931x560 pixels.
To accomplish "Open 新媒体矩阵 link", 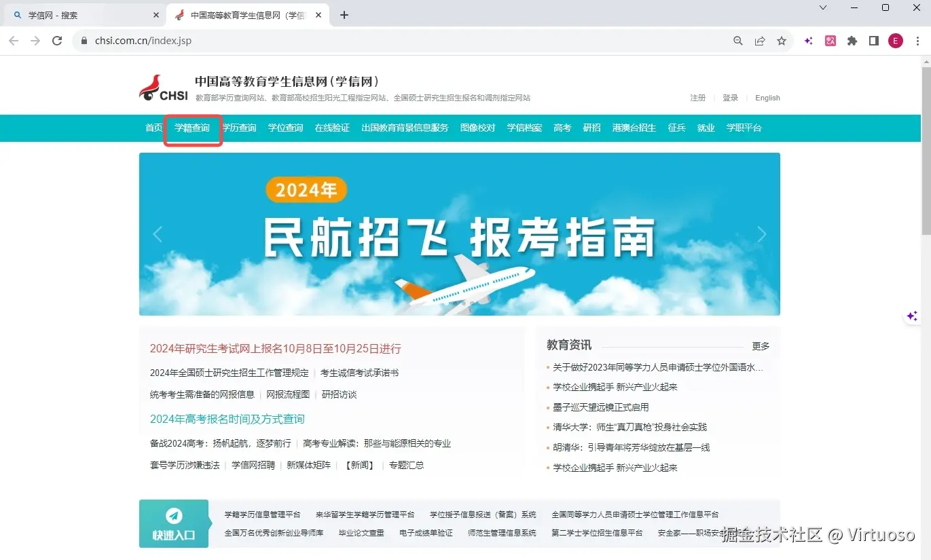I will click(x=309, y=466).
